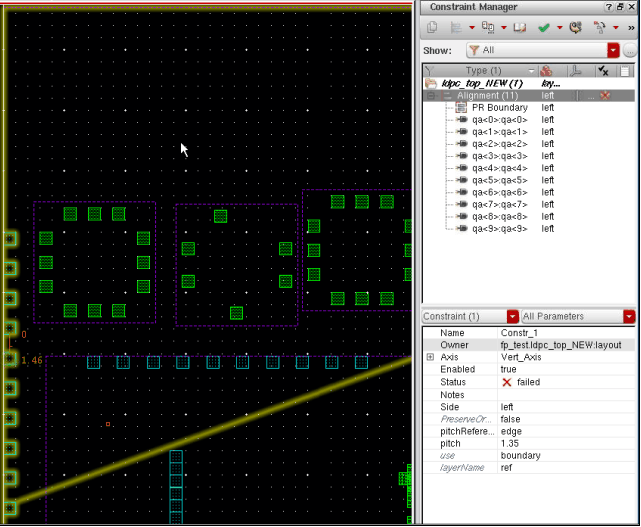This screenshot has width=641, height=527.
Task: Click the Help question mark button
Action: pyautogui.click(x=609, y=7)
